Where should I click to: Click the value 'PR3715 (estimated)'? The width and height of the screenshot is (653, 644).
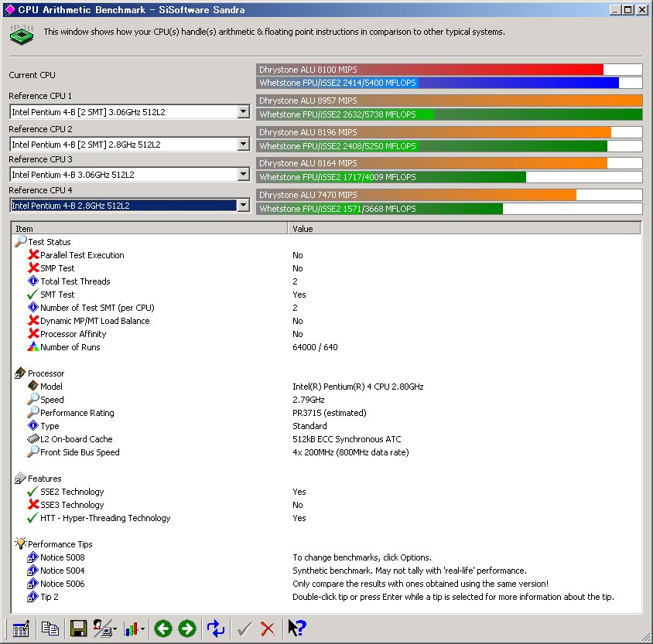tap(330, 413)
